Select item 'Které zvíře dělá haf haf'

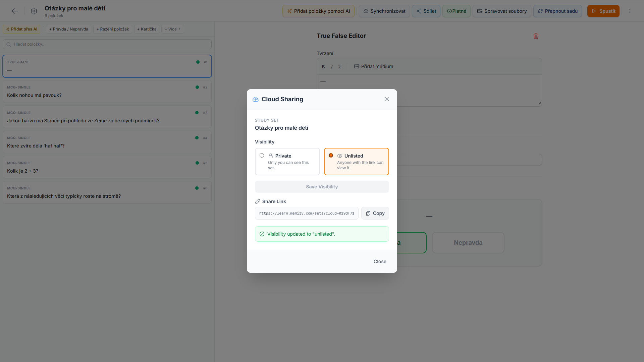pos(107,142)
